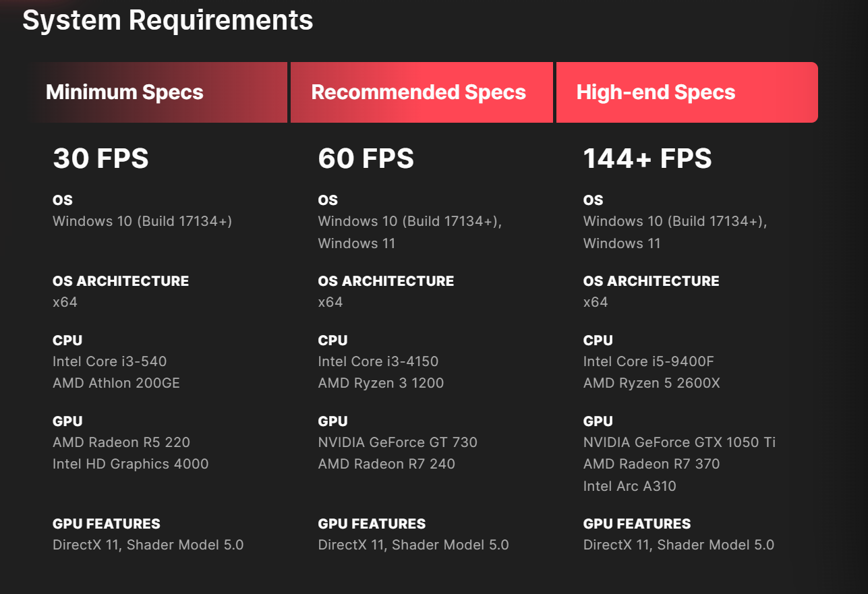This screenshot has height=594, width=868.
Task: Click DirectX 11 line under High-end Specs
Action: click(x=678, y=545)
